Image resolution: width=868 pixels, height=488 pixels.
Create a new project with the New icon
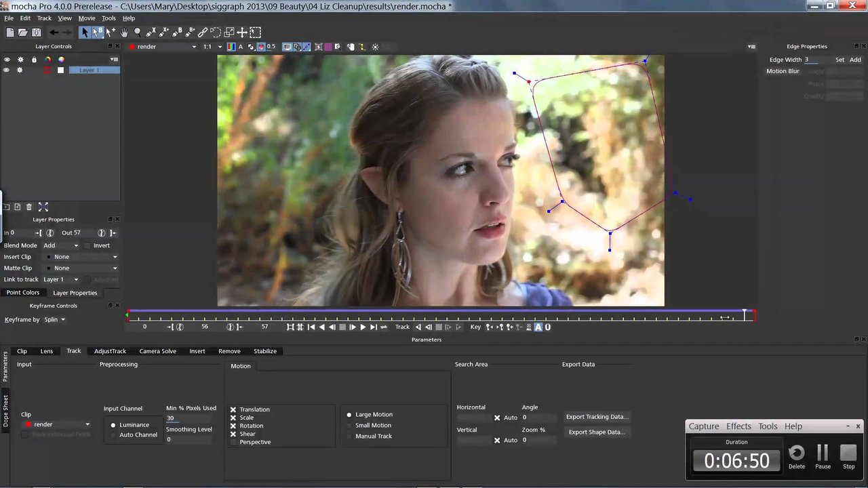pyautogui.click(x=9, y=32)
